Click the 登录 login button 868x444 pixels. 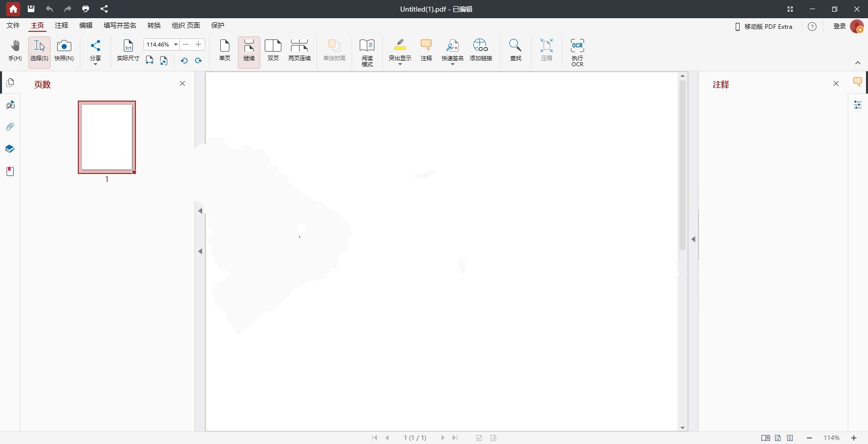tap(839, 26)
